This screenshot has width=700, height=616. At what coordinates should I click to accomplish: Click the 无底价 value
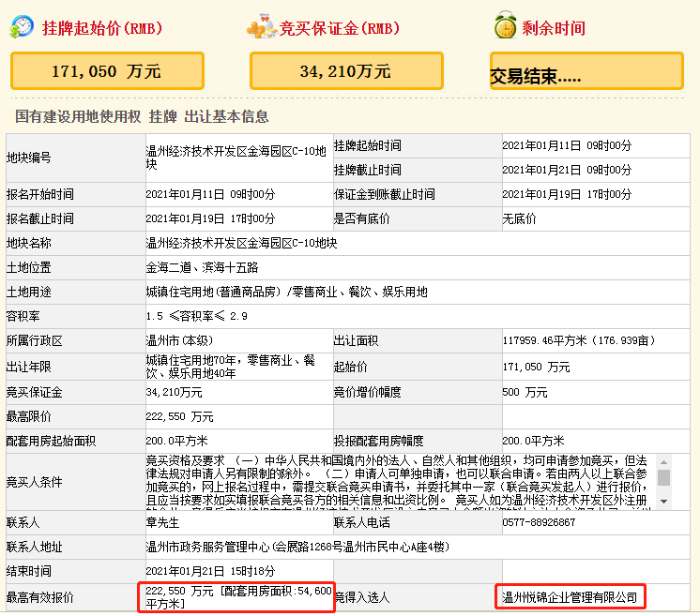click(519, 219)
